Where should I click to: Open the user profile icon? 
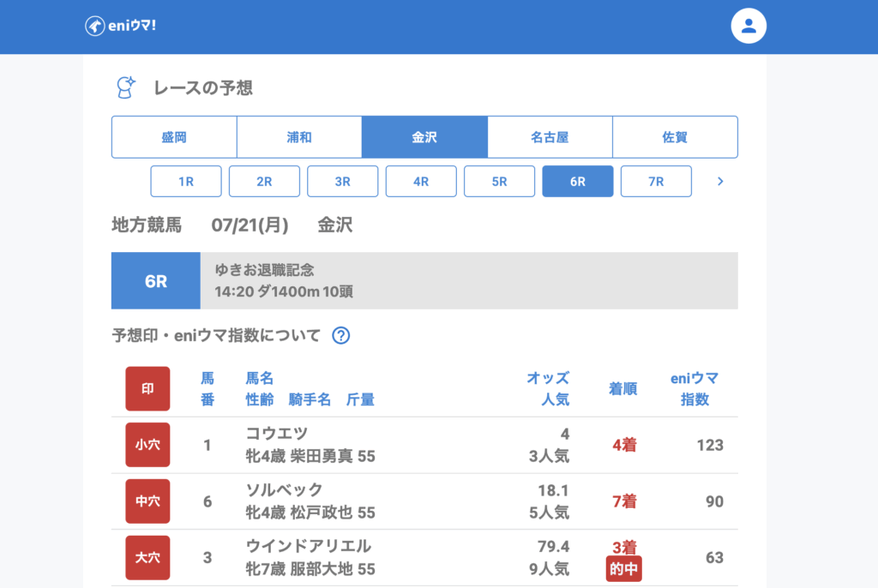coord(748,27)
